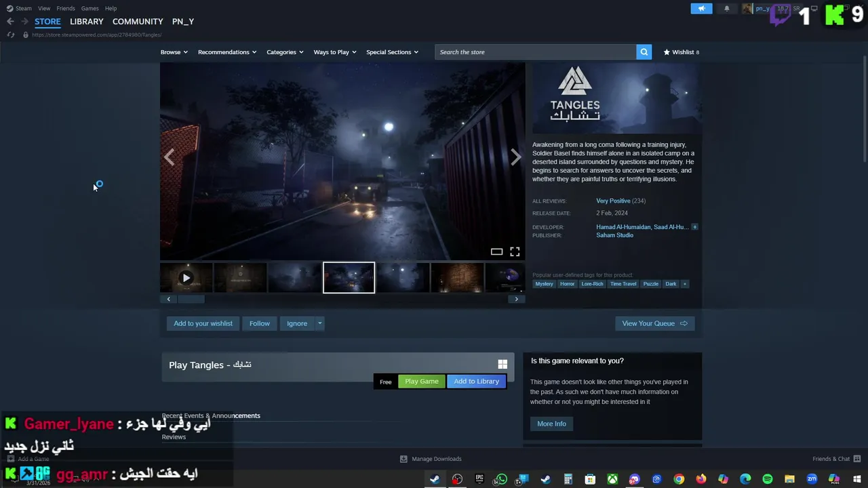Image resolution: width=868 pixels, height=488 pixels.
Task: Open the pn_y account dropdown
Action: [772, 9]
